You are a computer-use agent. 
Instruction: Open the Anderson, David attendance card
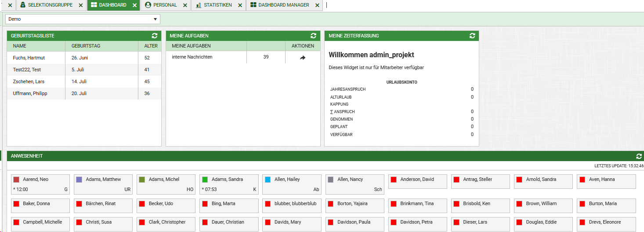(418, 181)
